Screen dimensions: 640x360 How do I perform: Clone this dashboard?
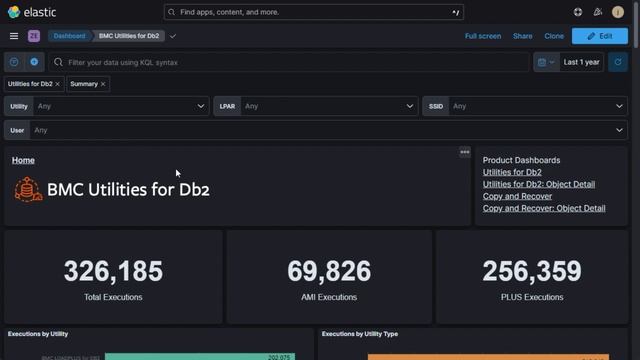[x=554, y=36]
